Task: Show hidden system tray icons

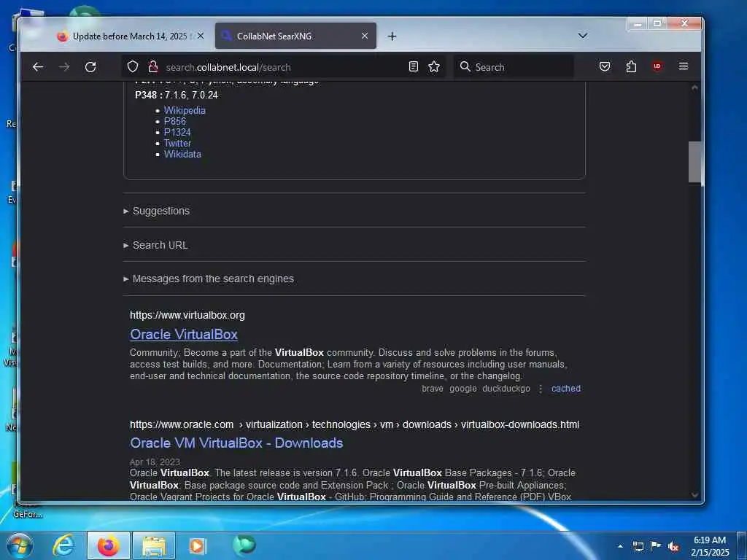Action: (x=620, y=546)
